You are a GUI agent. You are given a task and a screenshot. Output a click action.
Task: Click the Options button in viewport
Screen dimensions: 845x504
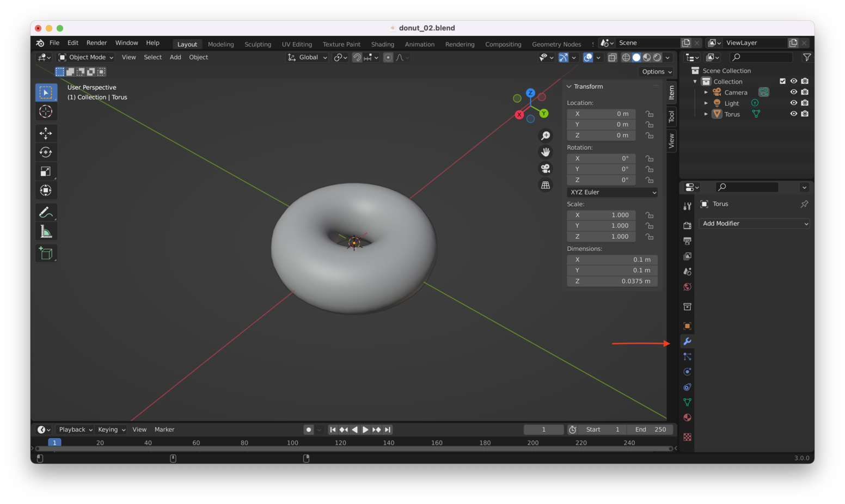pos(656,72)
